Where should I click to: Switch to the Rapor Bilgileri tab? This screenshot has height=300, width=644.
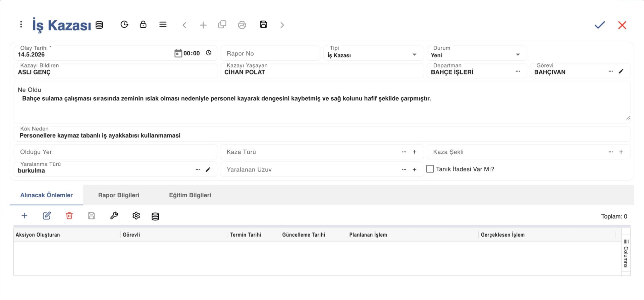pos(119,195)
